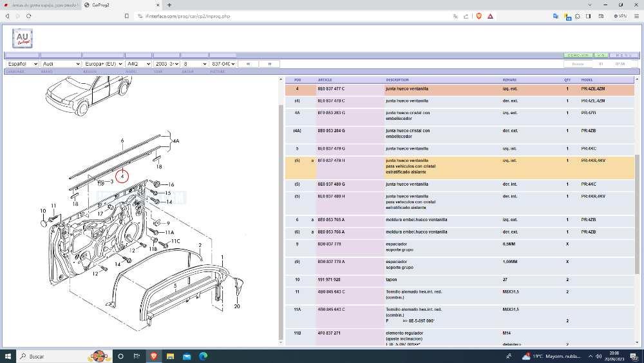The width and height of the screenshot is (644, 363).
Task: Open Brave Shields lion icon
Action: click(479, 16)
